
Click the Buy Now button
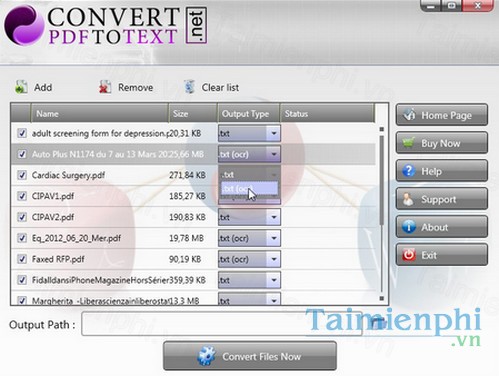(x=442, y=143)
